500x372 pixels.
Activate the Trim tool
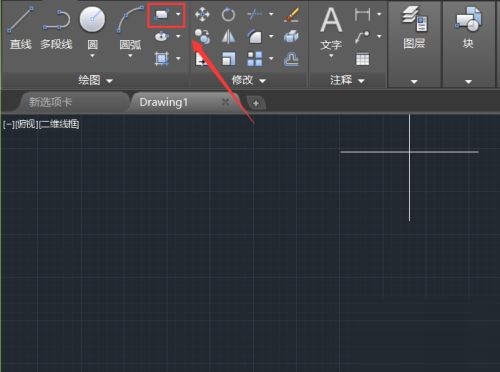[x=255, y=14]
